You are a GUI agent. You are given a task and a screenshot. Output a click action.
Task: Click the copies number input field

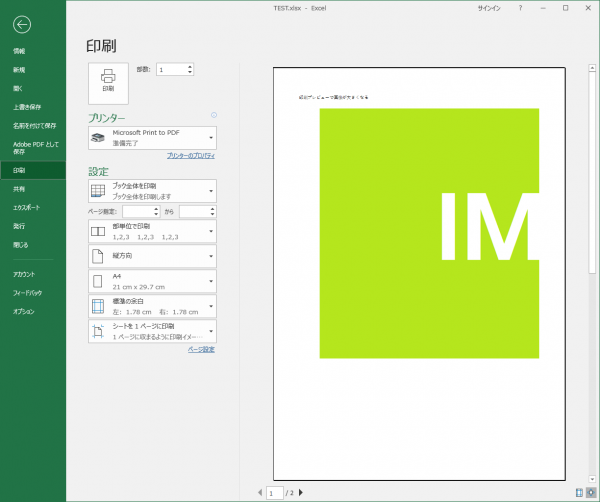coord(171,69)
